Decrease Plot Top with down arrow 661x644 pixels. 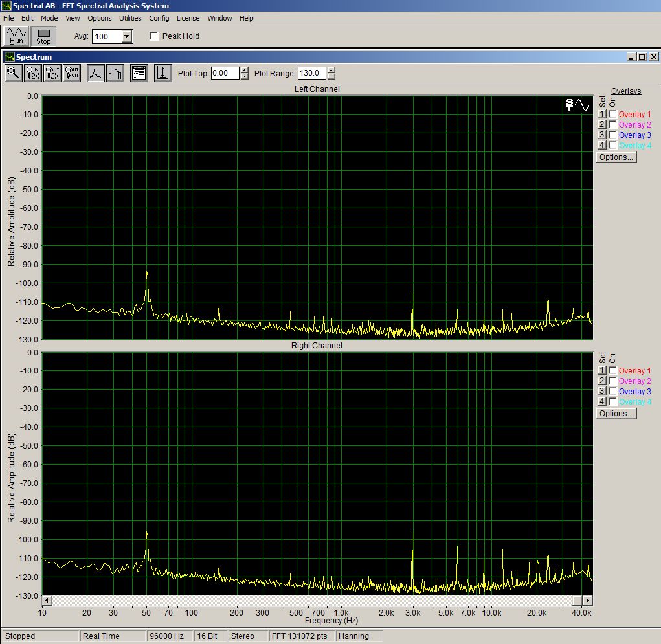(x=245, y=77)
